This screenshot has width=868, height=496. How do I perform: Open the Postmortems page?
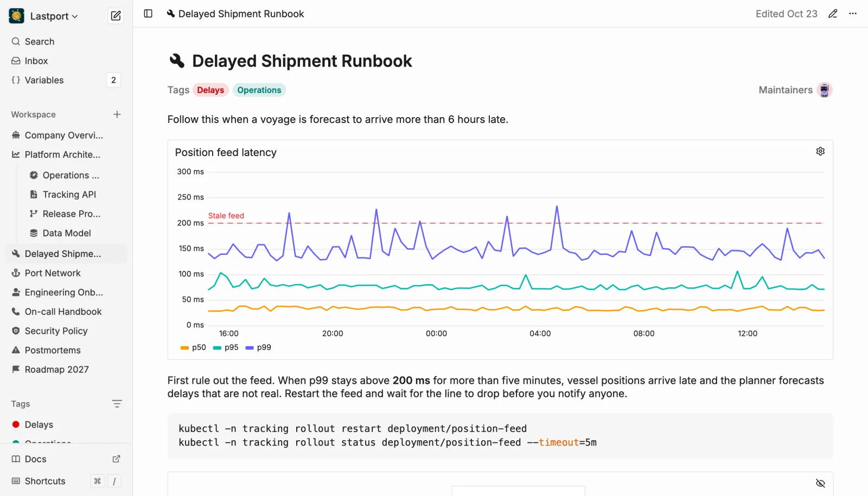[66, 350]
